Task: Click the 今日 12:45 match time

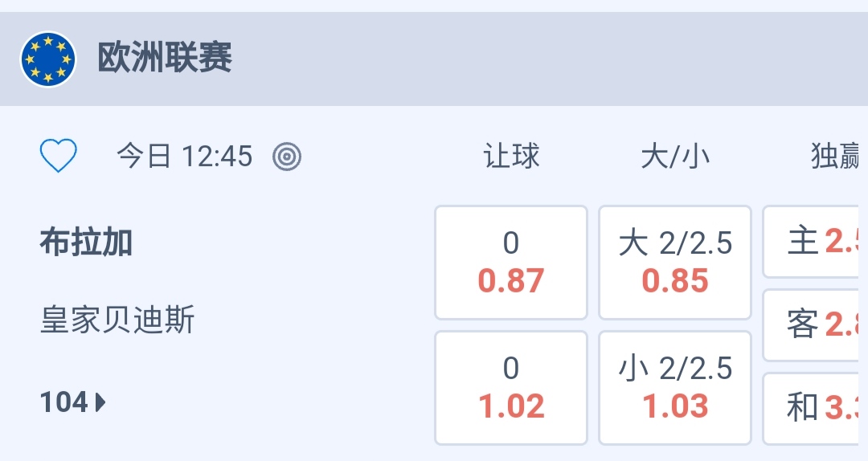Action: click(185, 156)
